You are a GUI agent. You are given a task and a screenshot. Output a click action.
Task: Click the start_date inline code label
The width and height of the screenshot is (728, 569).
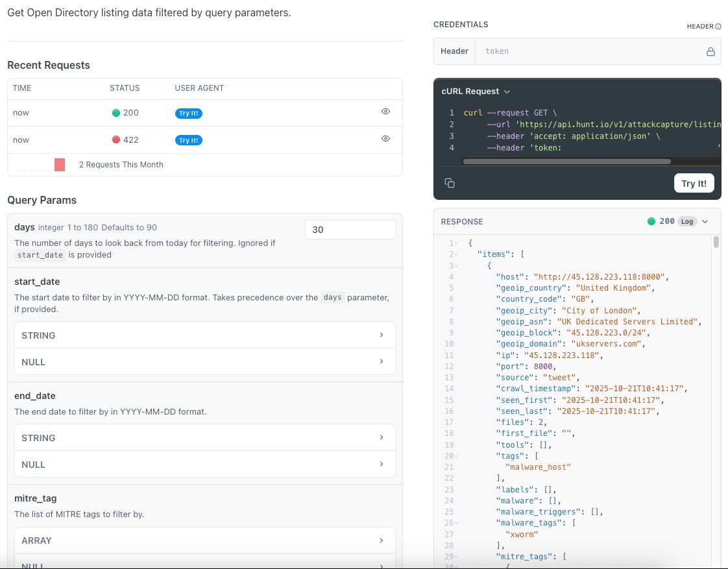tap(40, 255)
